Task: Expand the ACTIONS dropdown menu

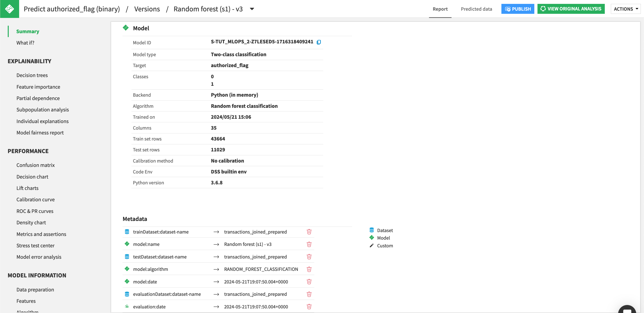Action: click(x=625, y=9)
